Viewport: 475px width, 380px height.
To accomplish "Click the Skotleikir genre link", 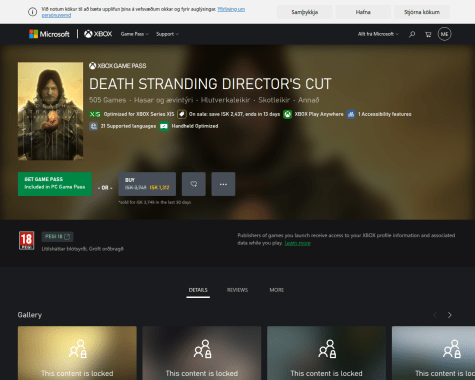I will (274, 100).
